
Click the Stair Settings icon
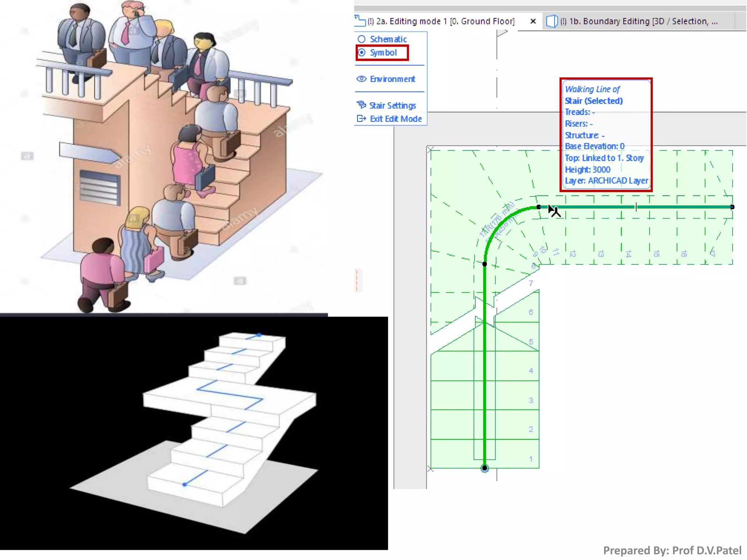pyautogui.click(x=361, y=105)
